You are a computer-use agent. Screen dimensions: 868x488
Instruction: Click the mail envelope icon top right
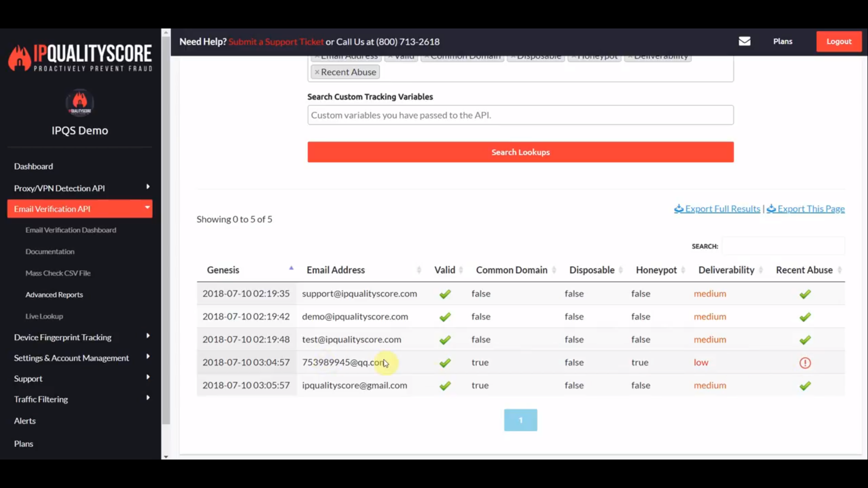click(x=744, y=41)
